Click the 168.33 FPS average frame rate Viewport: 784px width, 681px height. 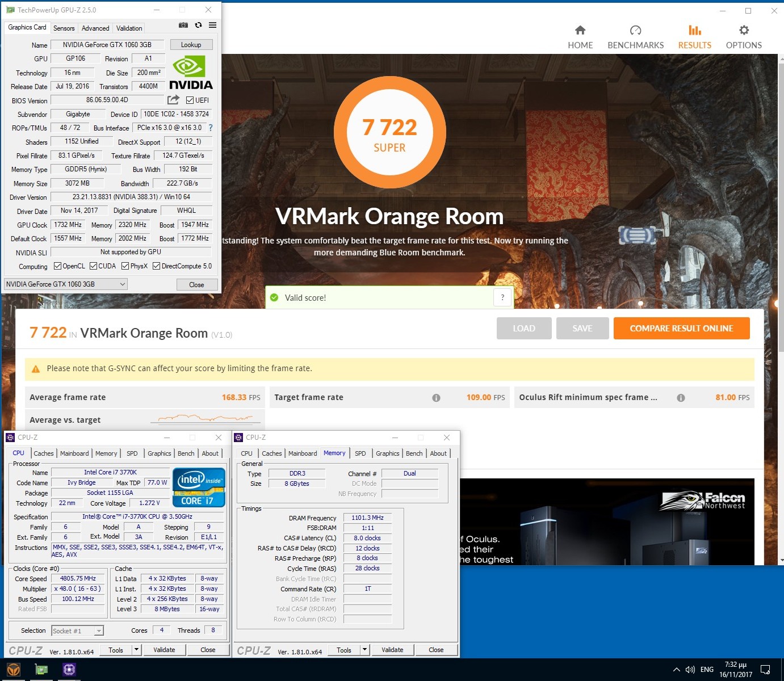[241, 397]
